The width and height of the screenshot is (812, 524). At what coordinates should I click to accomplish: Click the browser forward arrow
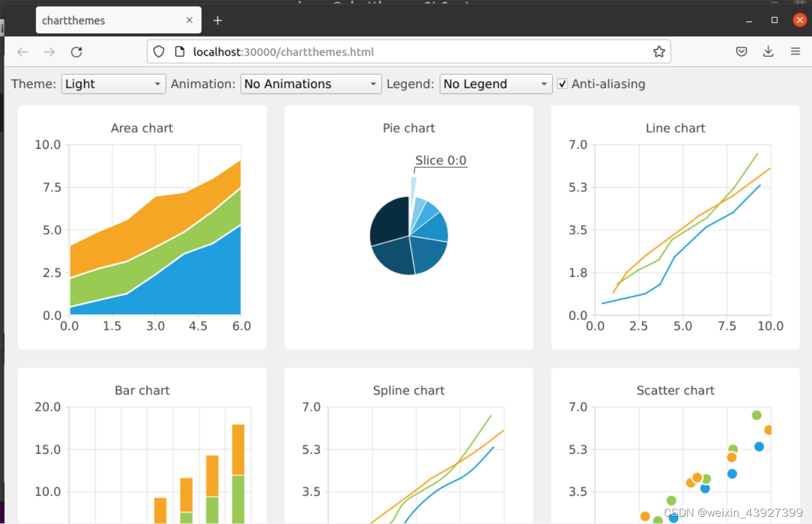(x=49, y=52)
